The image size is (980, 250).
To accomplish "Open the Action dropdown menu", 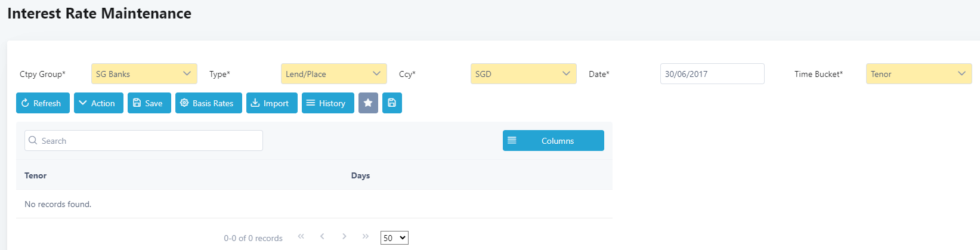I will point(98,103).
